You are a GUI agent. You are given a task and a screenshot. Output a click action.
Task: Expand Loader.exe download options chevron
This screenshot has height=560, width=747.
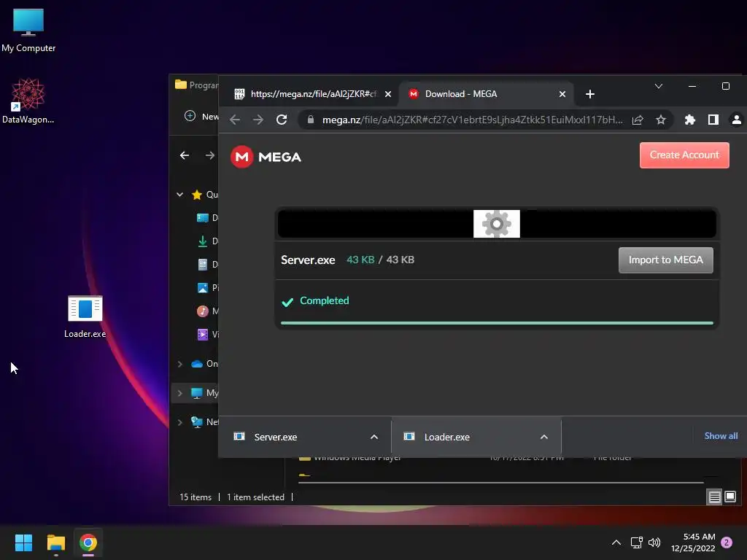coord(544,437)
